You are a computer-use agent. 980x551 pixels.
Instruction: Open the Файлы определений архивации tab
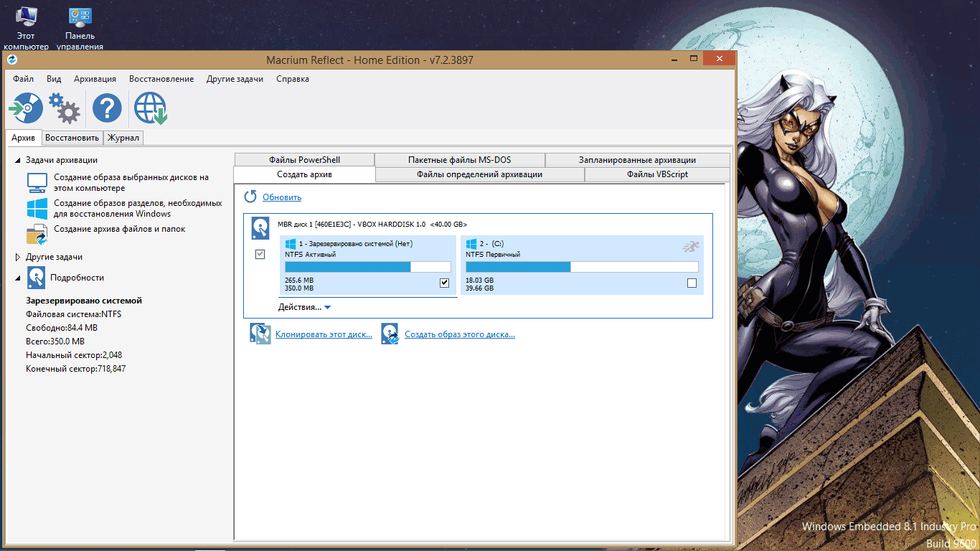480,174
